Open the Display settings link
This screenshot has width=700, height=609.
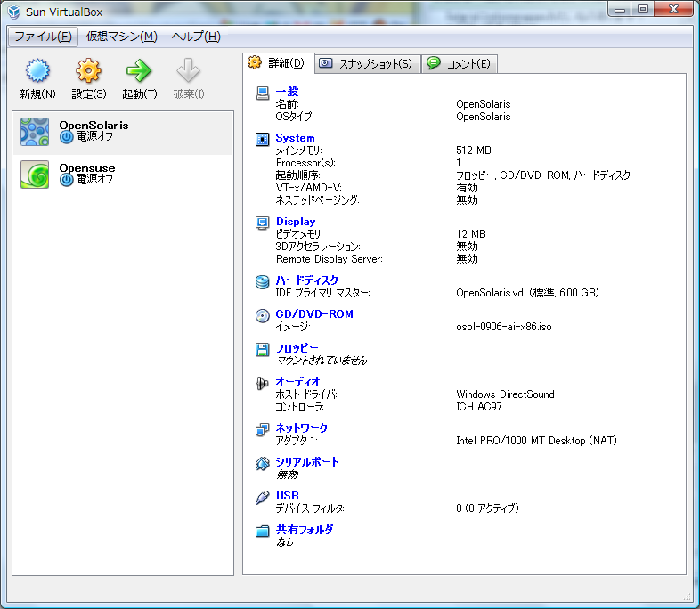[296, 222]
